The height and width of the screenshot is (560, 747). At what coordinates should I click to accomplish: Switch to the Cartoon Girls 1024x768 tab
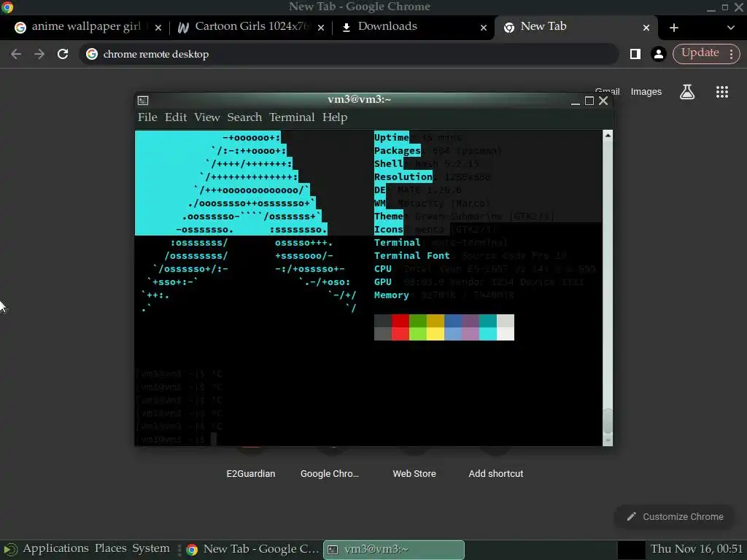click(251, 27)
